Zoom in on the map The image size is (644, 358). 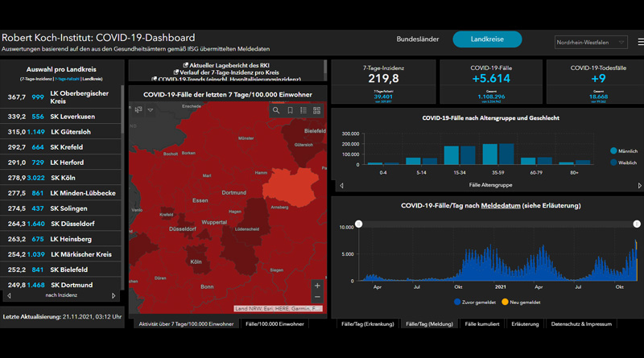click(317, 286)
